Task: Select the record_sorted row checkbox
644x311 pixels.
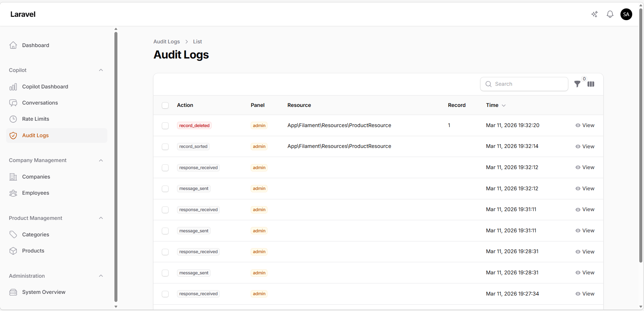Action: click(x=165, y=147)
